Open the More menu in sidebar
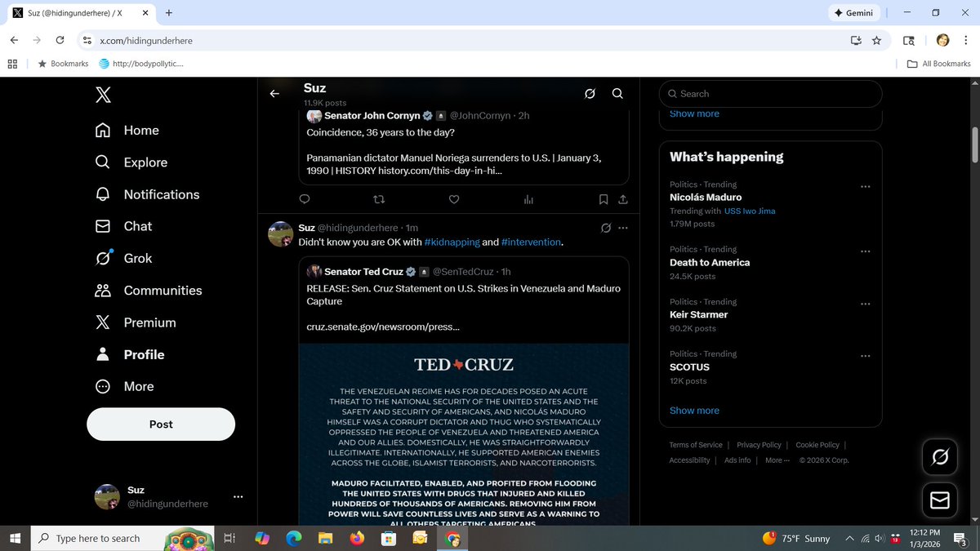This screenshot has height=551, width=980. (124, 386)
